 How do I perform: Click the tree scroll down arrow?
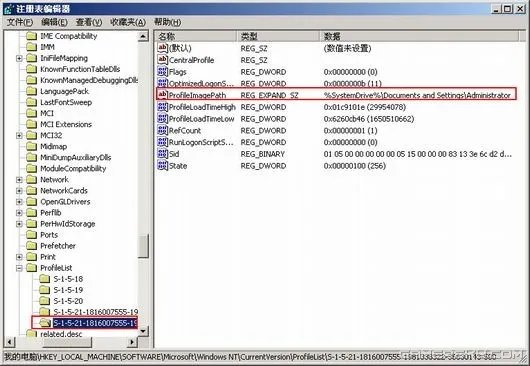pos(143,331)
